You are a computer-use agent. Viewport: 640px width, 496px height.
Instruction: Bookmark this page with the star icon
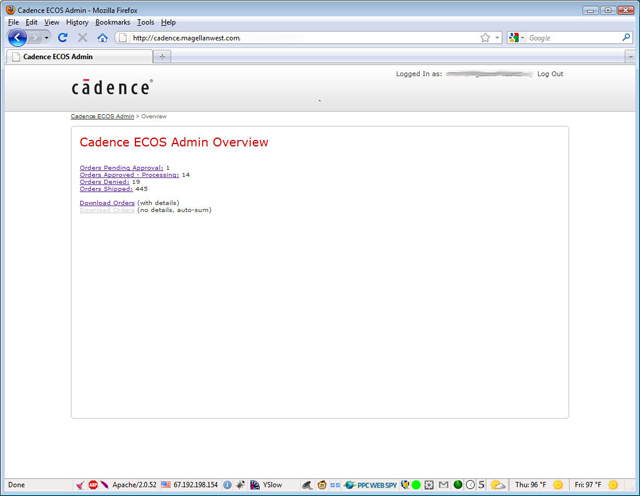tap(485, 38)
